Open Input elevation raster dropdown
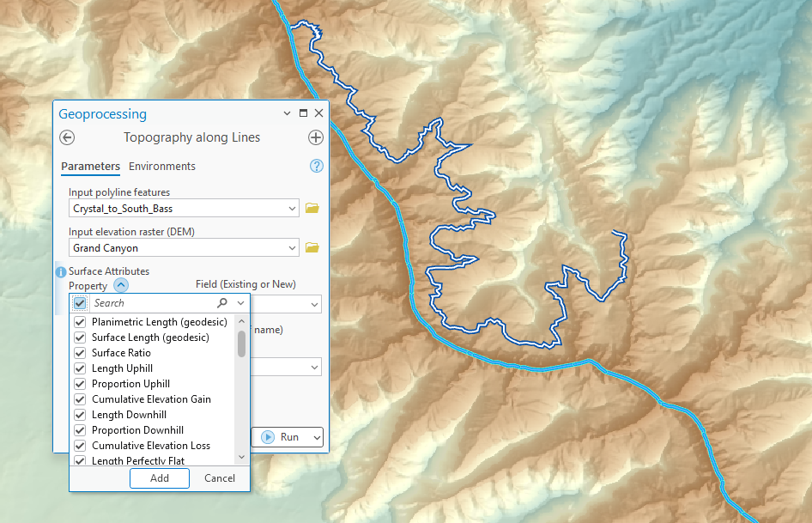 (x=292, y=248)
